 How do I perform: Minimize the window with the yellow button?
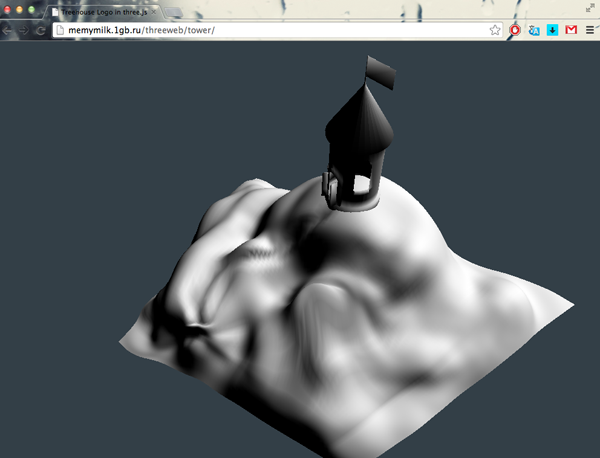[x=19, y=9]
